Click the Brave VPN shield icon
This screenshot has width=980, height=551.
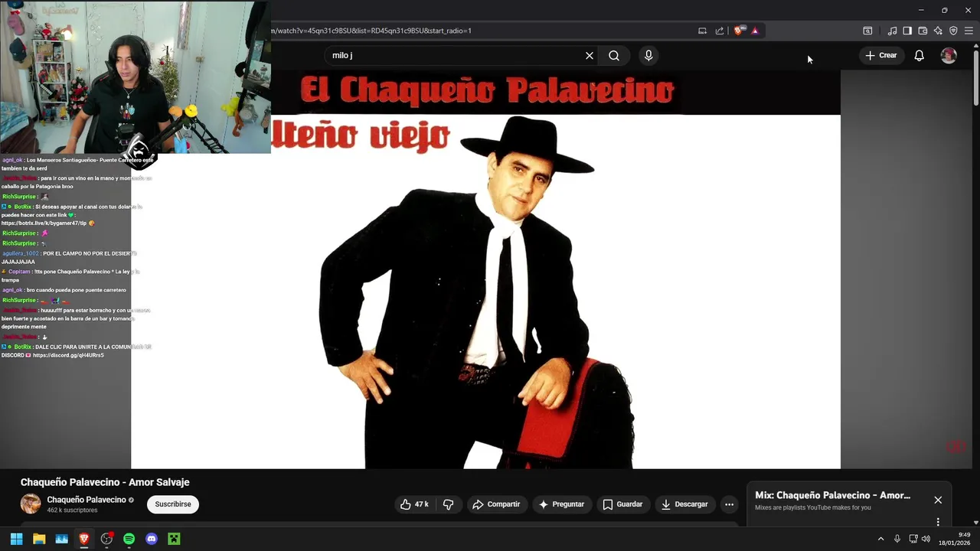(953, 31)
